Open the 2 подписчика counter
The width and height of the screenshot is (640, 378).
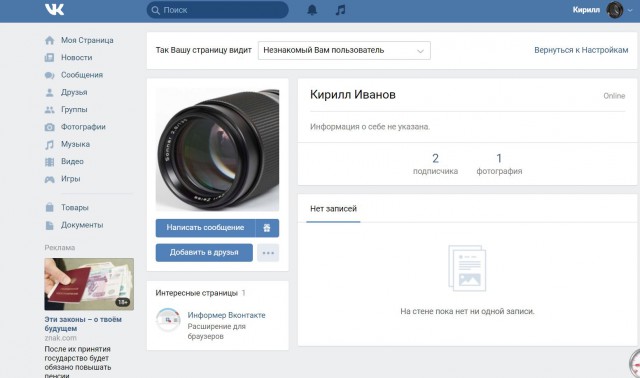436,164
